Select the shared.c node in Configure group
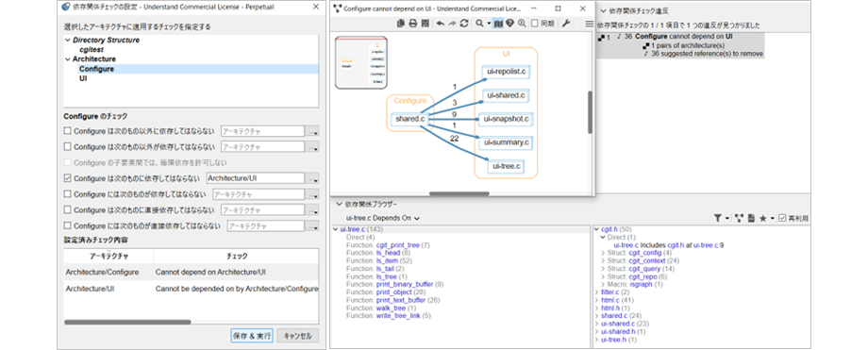 coord(410,119)
